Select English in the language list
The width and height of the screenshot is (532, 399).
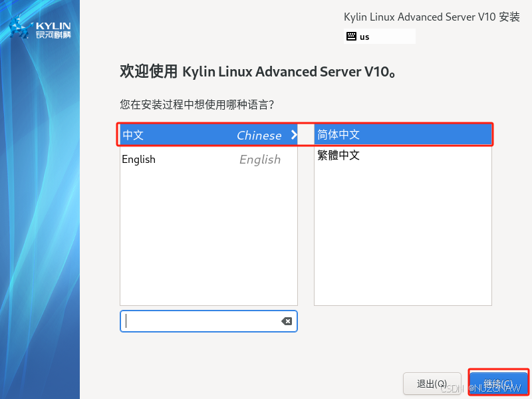click(x=209, y=160)
